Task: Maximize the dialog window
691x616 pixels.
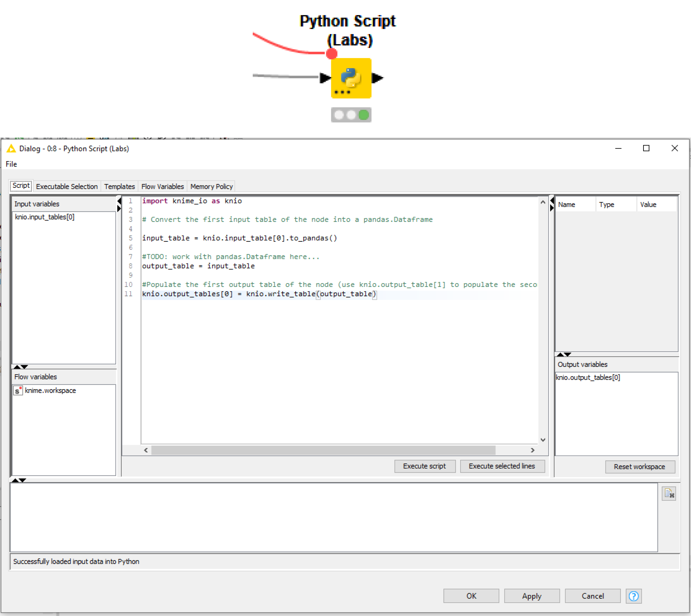Action: [646, 148]
